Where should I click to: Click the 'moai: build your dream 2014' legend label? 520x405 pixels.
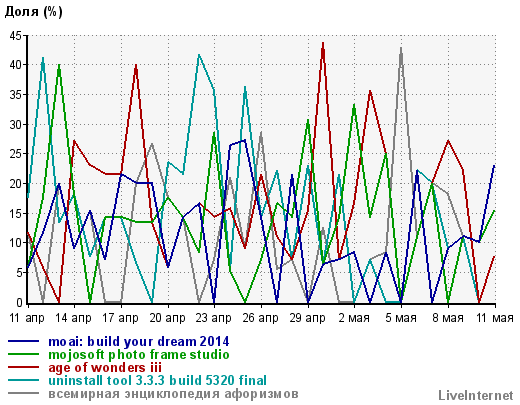139,342
